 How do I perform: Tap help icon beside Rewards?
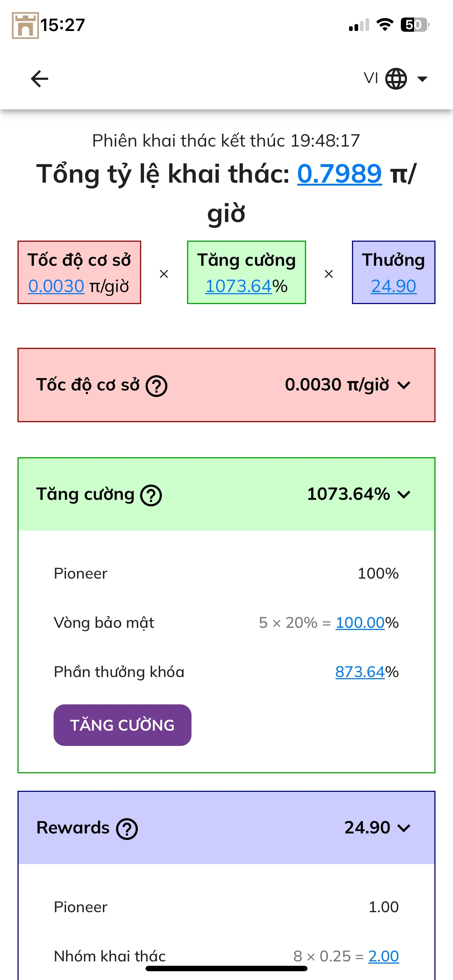tap(127, 829)
